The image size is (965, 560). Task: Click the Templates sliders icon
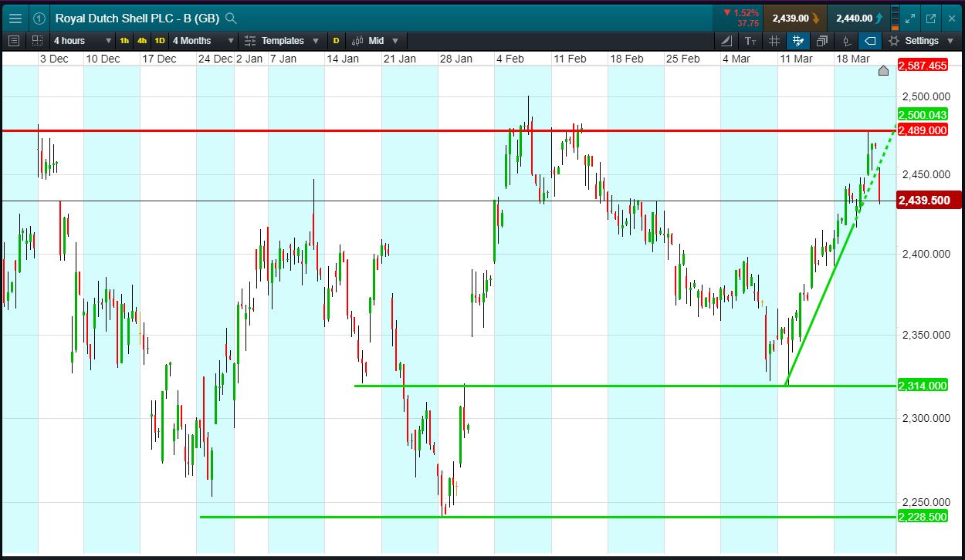pyautogui.click(x=249, y=40)
